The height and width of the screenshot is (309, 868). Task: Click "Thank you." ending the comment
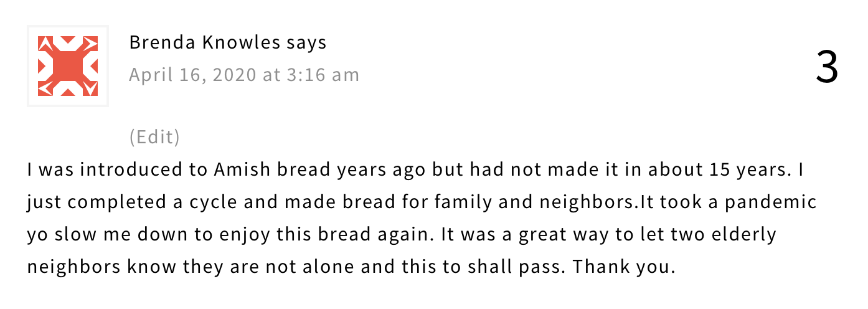[624, 267]
